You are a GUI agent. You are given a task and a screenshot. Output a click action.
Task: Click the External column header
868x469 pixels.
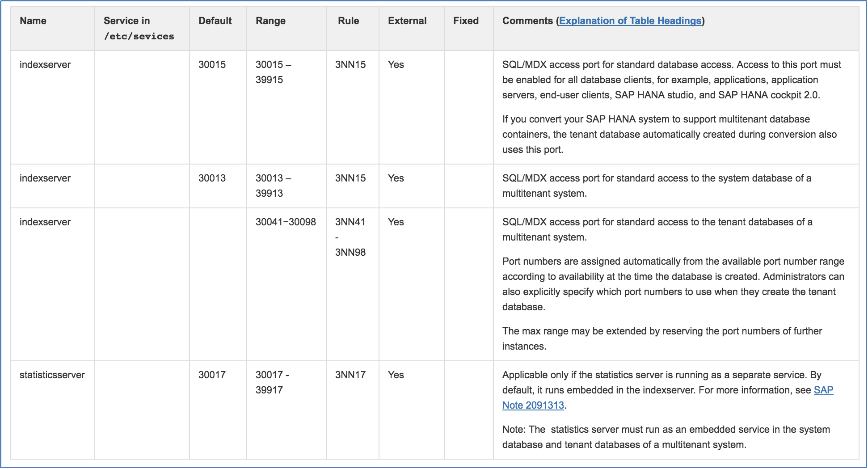point(407,21)
